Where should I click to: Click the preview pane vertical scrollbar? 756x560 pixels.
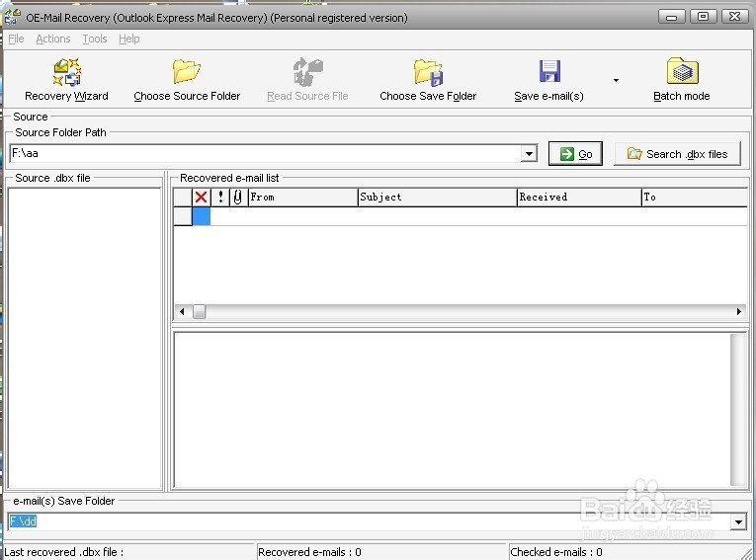click(737, 410)
